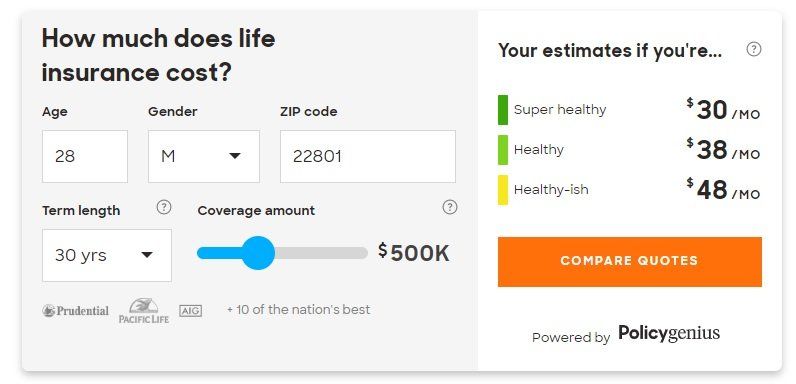This screenshot has height=384, width=796.
Task: Click the coverage amount slider handle
Action: [258, 253]
